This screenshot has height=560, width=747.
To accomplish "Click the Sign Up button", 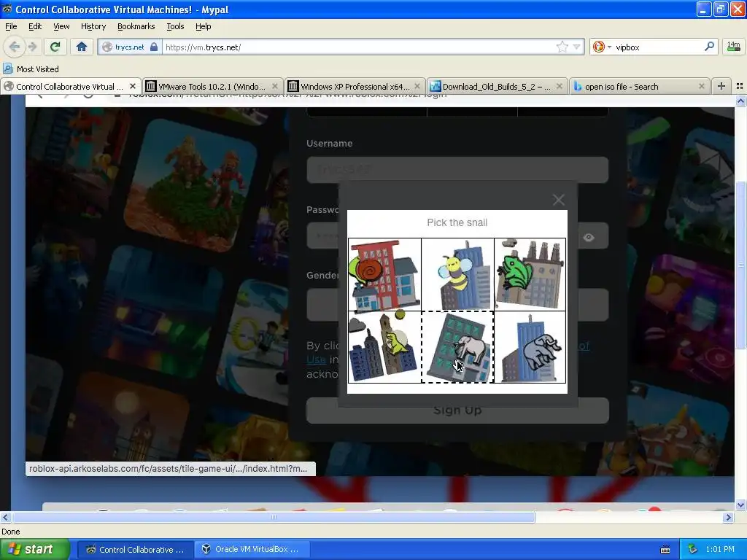I will point(457,410).
